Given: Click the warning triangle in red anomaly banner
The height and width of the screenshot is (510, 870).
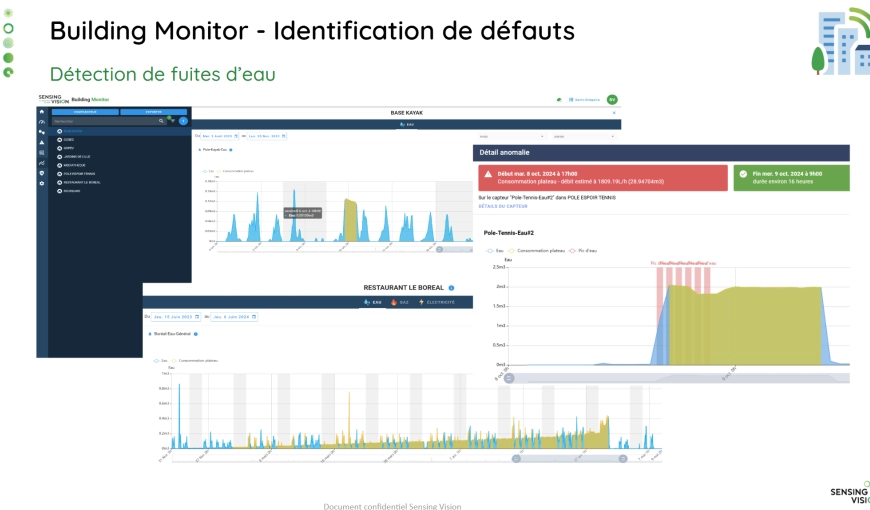Looking at the screenshot, I should pos(488,174).
